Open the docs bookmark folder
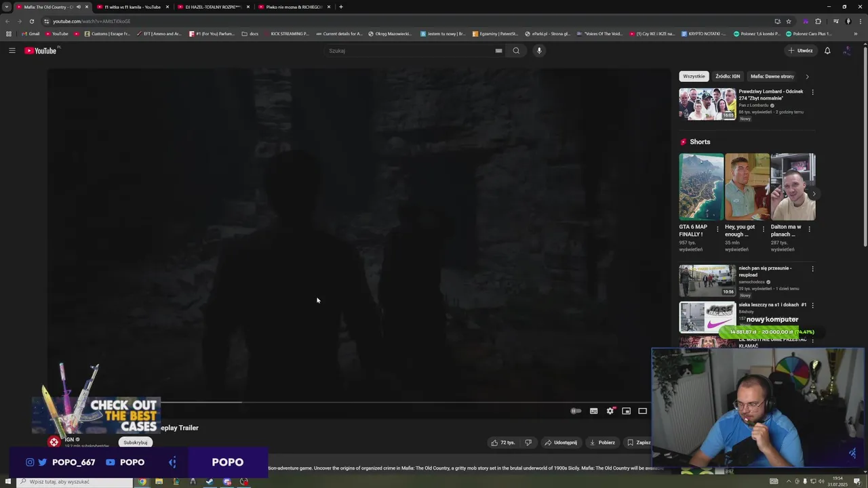 tap(250, 34)
